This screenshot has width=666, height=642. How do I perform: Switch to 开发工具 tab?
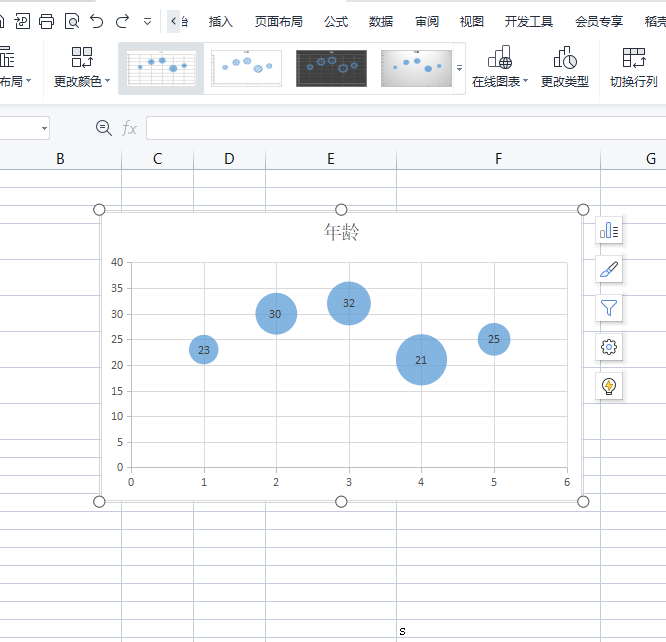[x=529, y=21]
